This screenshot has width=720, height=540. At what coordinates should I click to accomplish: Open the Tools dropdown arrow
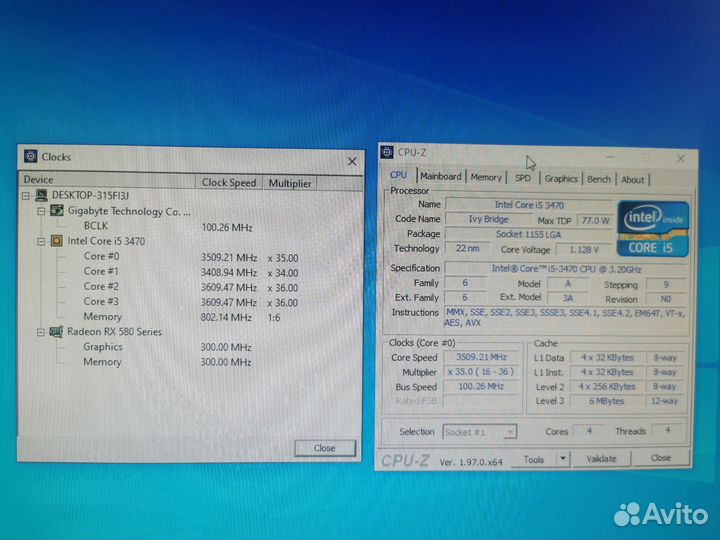point(563,458)
